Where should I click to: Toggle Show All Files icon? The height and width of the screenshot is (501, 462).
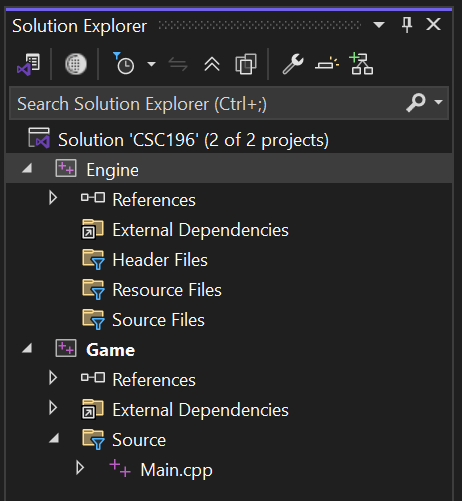pos(246,64)
